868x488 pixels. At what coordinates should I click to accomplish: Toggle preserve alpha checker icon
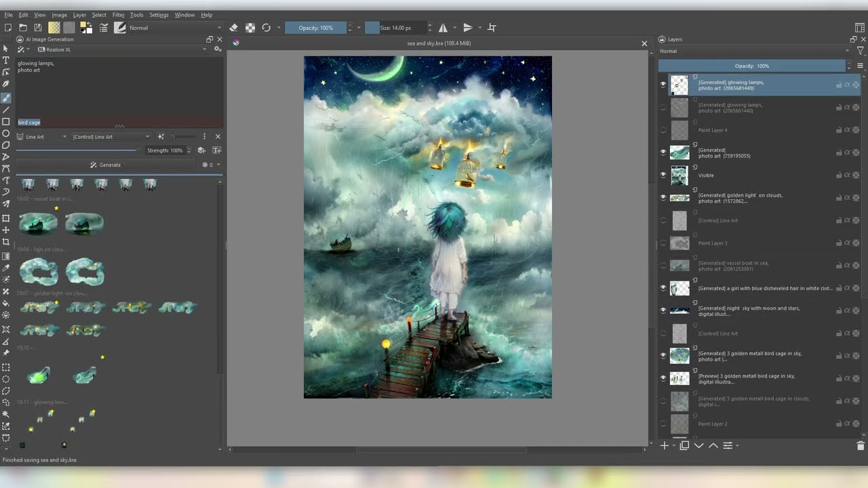point(250,28)
